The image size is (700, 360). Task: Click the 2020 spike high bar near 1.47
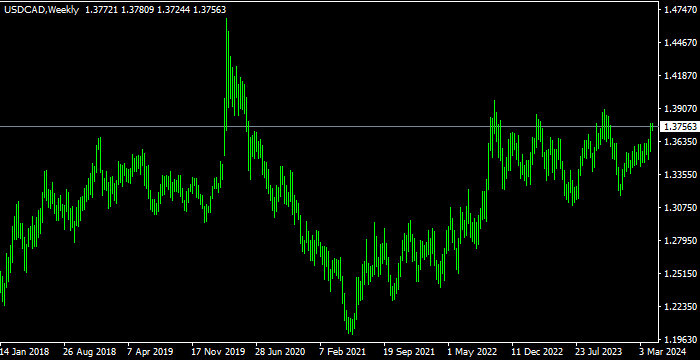[x=227, y=75]
